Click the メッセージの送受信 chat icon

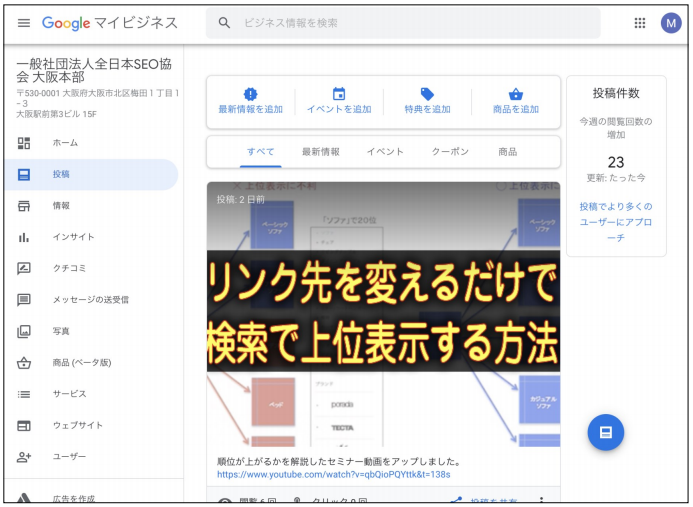click(24, 300)
